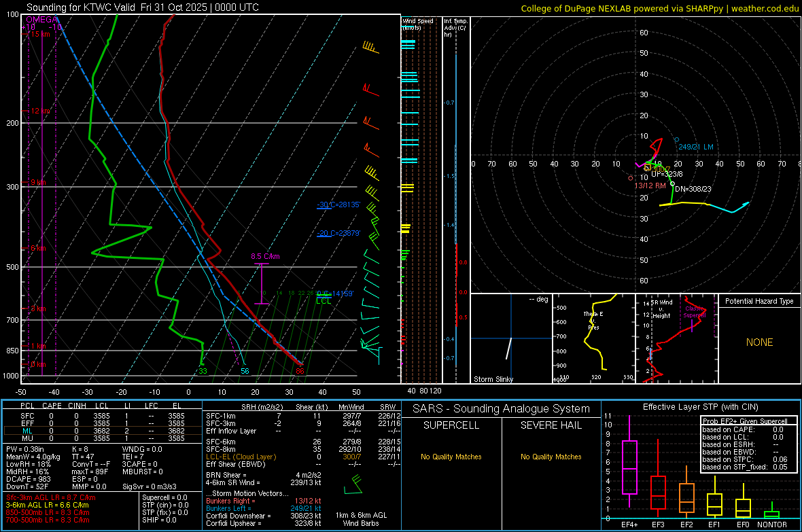Click the SHIP = 0.0 value

(x=159, y=520)
